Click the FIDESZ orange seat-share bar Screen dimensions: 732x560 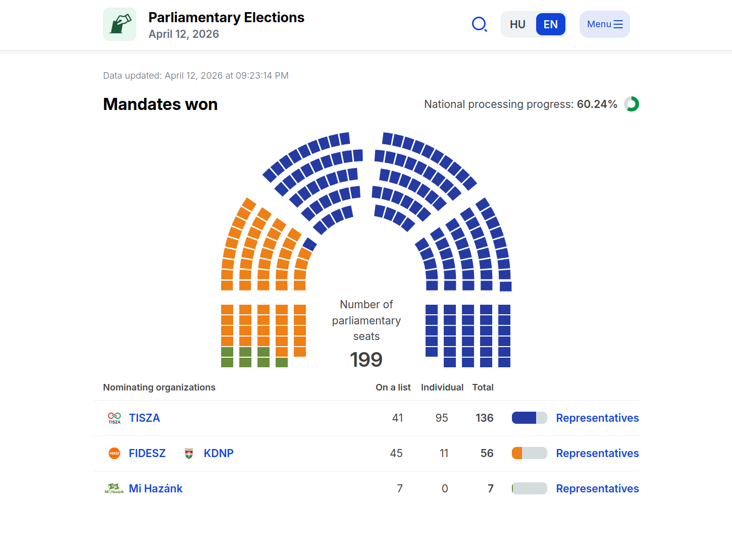(x=529, y=453)
